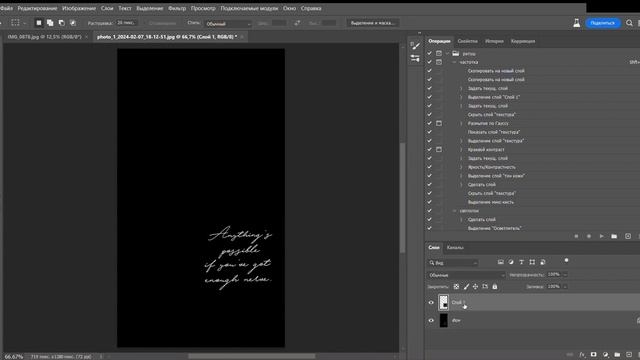
Task: Open the Фильтр menu
Action: point(177,8)
